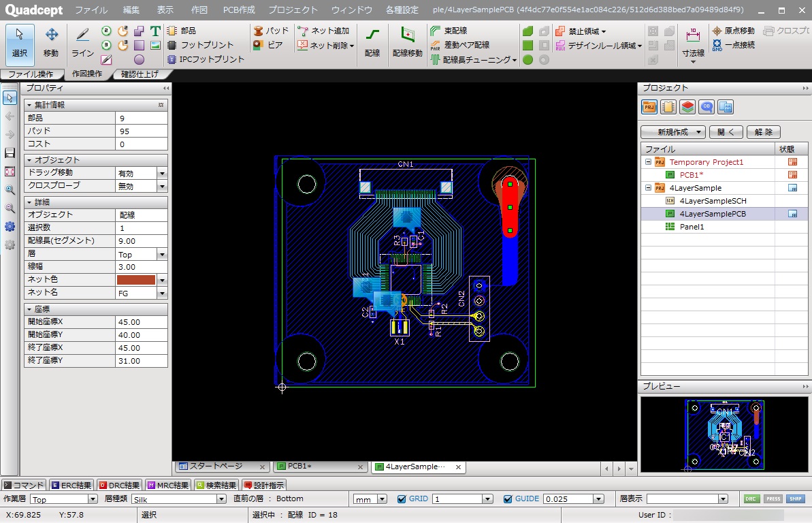This screenshot has height=523, width=812.
Task: Select the 移動 (Move) tool
Action: (x=51, y=42)
